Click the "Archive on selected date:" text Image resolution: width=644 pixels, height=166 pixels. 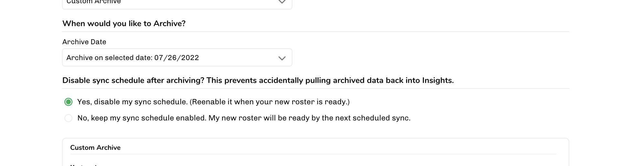(x=109, y=58)
